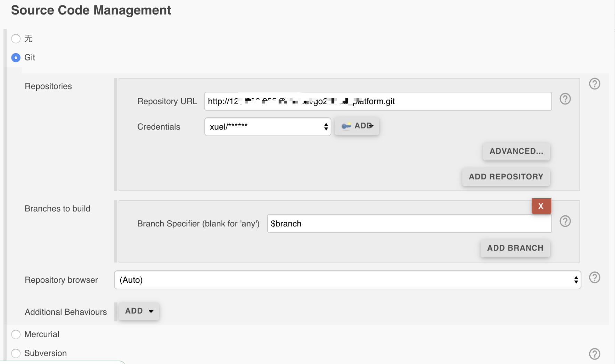Click the credentials ADD dropdown arrow

point(371,126)
